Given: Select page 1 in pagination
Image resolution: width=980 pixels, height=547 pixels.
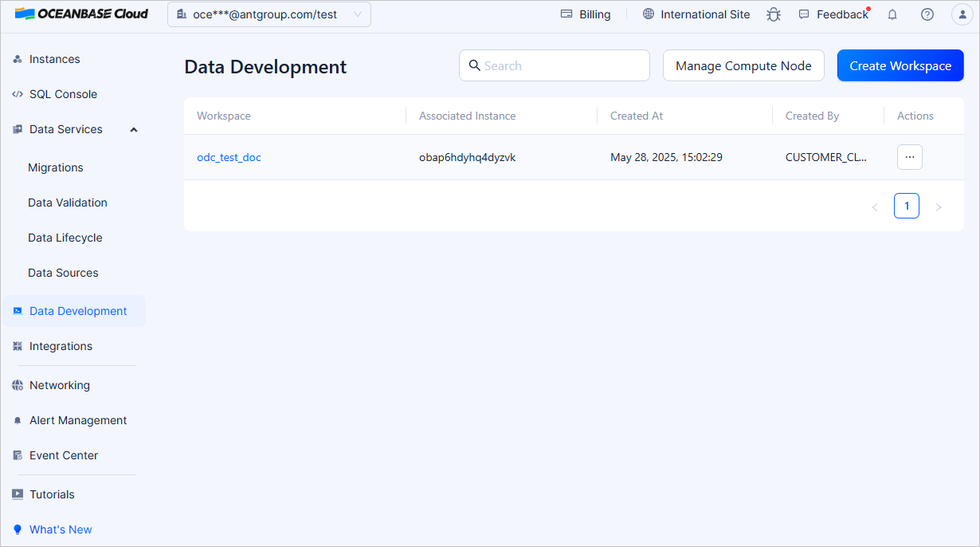Looking at the screenshot, I should point(906,206).
